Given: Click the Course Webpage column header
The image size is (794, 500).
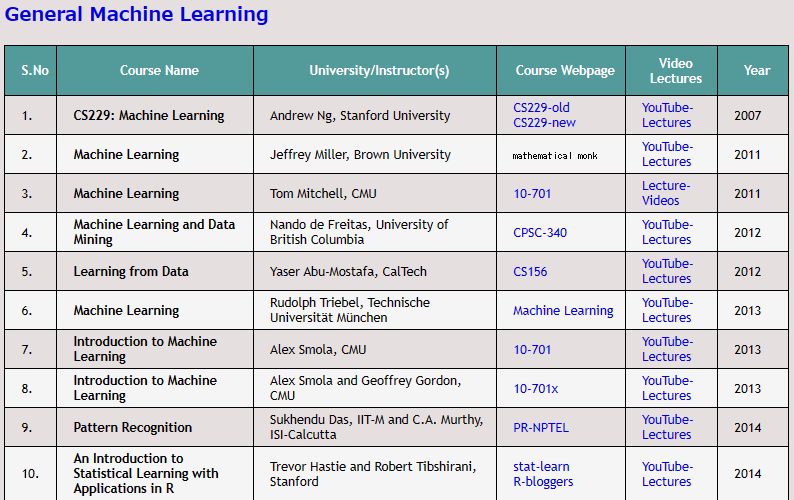Looking at the screenshot, I should tap(561, 70).
